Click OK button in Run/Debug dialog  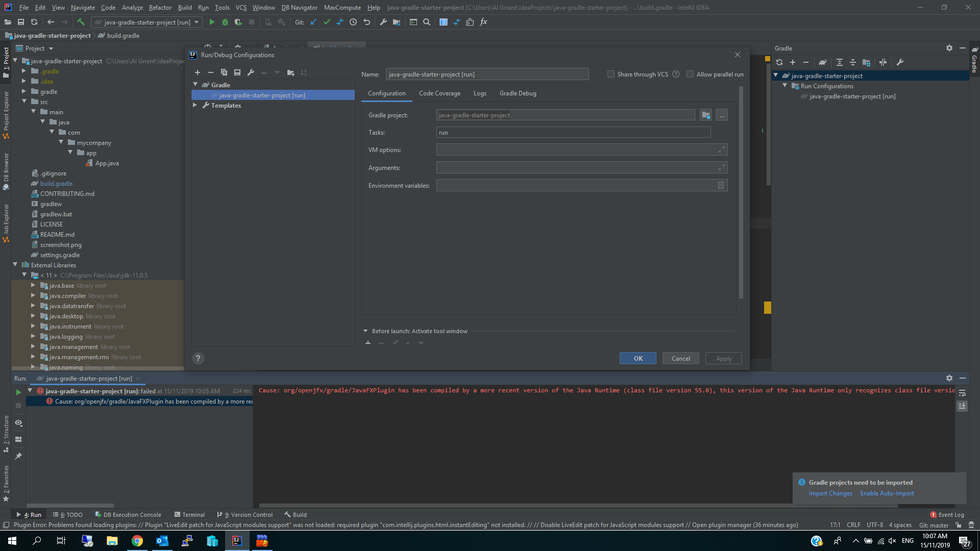(x=638, y=358)
